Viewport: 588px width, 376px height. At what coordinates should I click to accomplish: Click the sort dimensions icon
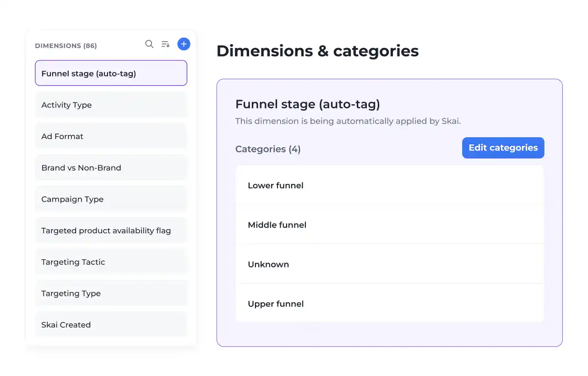point(165,44)
